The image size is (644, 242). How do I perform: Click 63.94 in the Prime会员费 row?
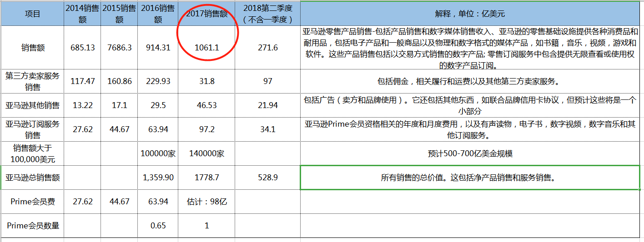pyautogui.click(x=158, y=202)
